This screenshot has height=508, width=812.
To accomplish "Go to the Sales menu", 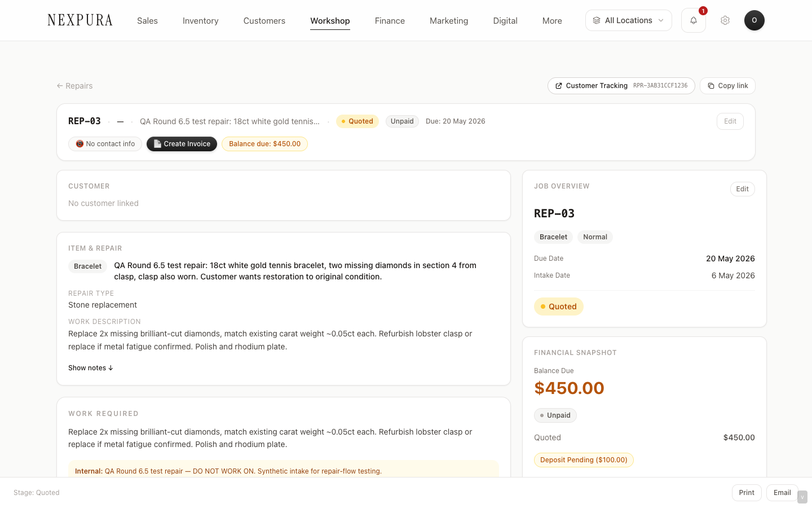I will 147,21.
